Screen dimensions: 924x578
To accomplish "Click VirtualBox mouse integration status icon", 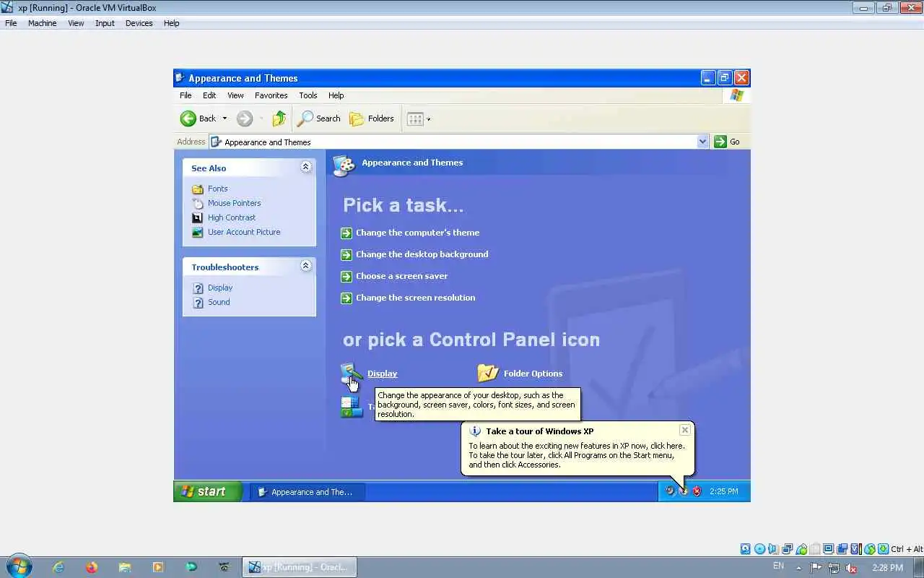I will [870, 549].
